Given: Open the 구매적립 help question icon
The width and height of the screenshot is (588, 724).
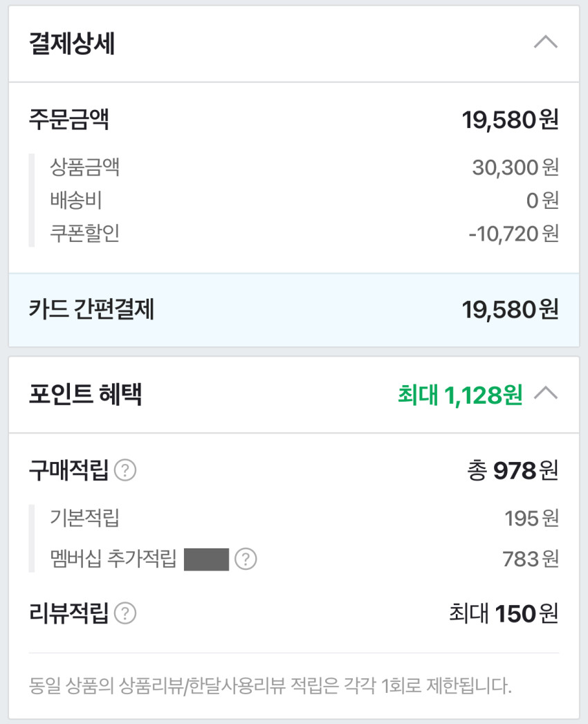Looking at the screenshot, I should (x=125, y=472).
